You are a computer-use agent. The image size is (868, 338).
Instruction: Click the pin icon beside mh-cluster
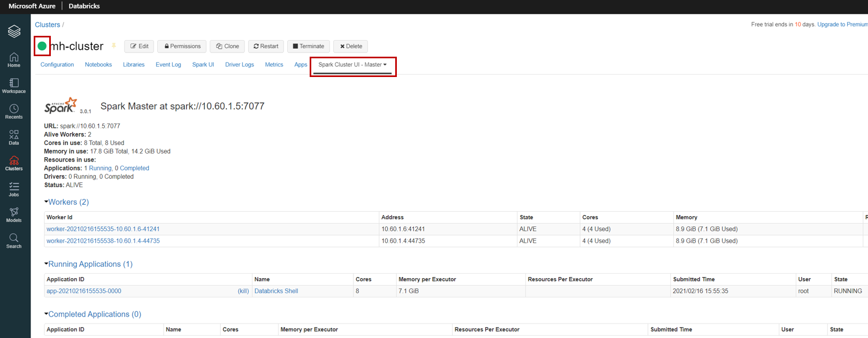click(x=114, y=46)
